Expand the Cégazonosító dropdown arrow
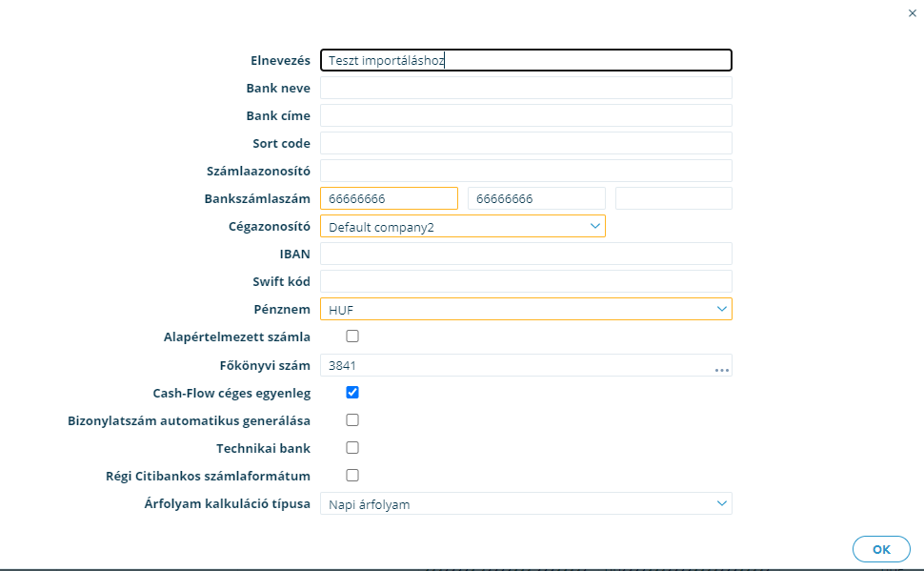The image size is (924, 571). tap(594, 226)
